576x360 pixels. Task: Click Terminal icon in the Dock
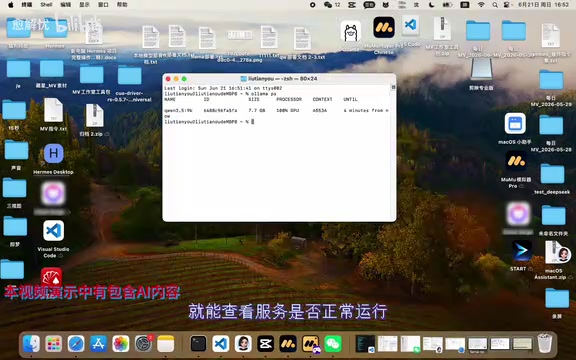pos(198,344)
